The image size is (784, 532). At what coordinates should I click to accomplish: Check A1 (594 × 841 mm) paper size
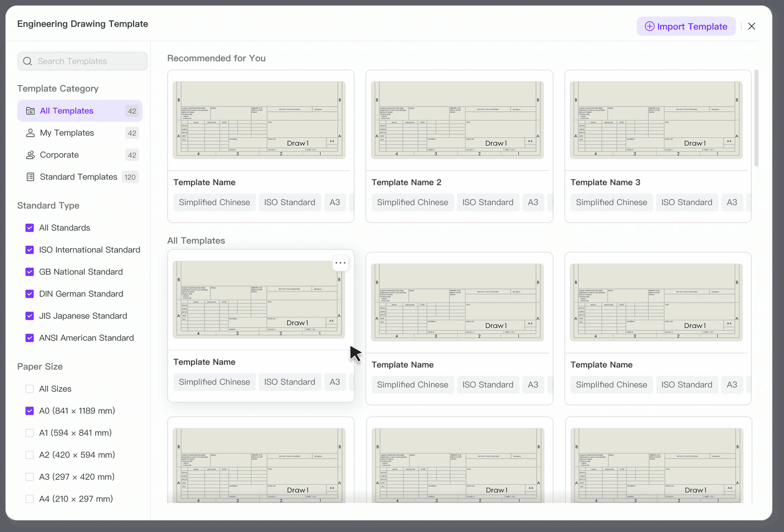pos(29,433)
